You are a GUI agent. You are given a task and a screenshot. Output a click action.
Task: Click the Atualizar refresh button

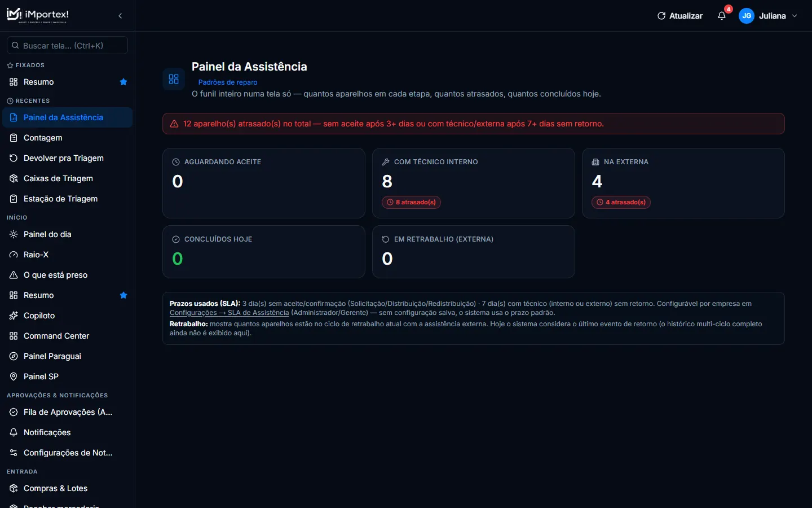click(680, 16)
